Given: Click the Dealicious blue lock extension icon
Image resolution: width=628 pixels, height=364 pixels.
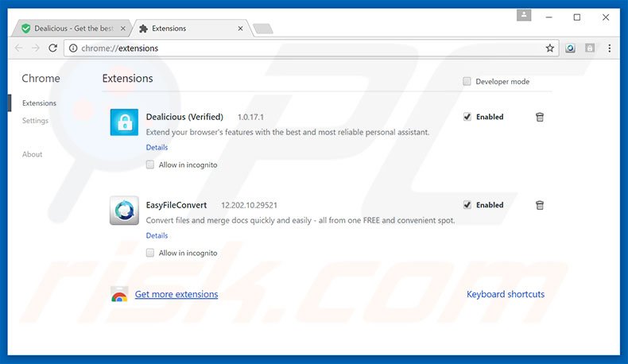Looking at the screenshot, I should click(124, 122).
